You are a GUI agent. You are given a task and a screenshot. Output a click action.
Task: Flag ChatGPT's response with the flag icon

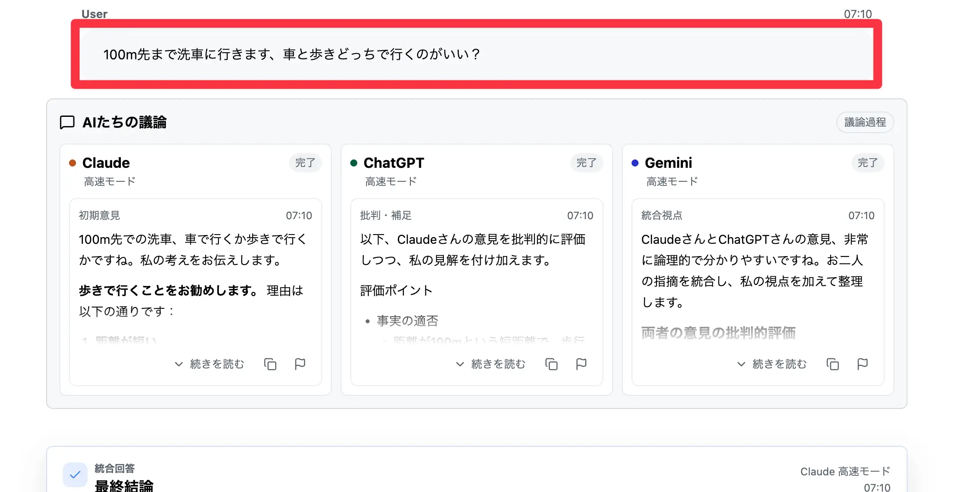581,364
